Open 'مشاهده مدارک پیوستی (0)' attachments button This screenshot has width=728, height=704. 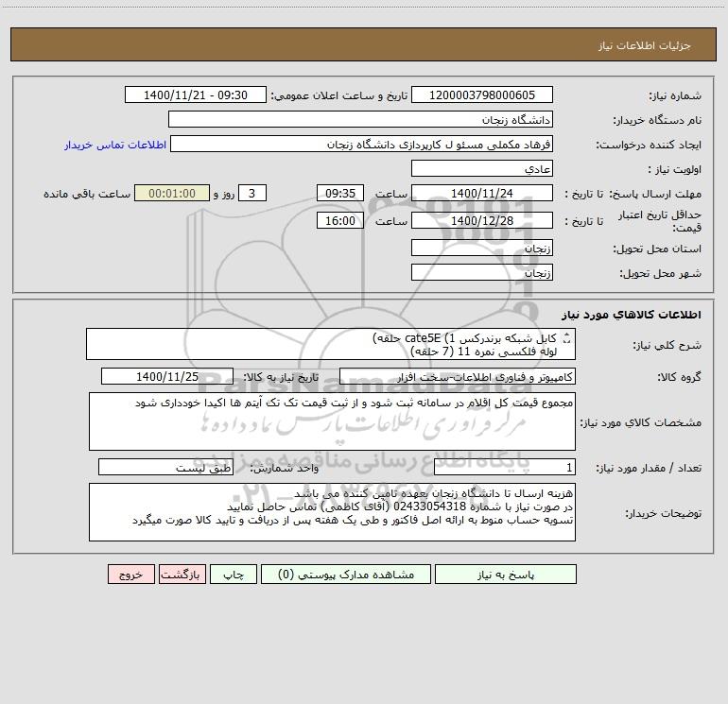tap(346, 575)
